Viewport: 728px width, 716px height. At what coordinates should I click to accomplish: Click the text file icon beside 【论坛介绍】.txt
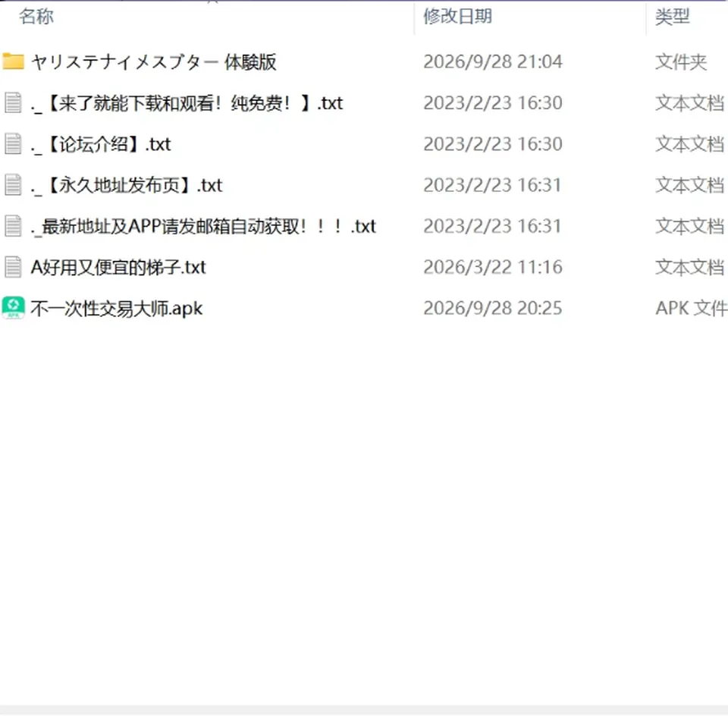coord(13,143)
